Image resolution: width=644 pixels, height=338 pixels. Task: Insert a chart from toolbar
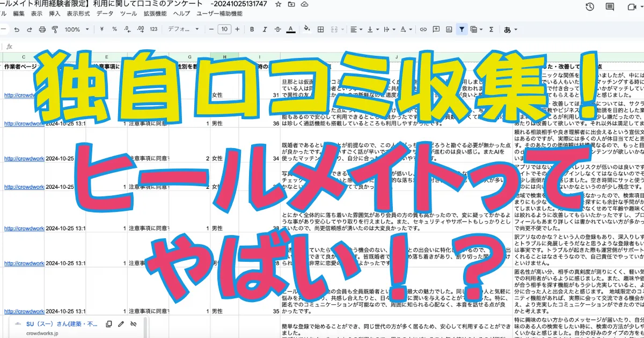pyautogui.click(x=449, y=30)
